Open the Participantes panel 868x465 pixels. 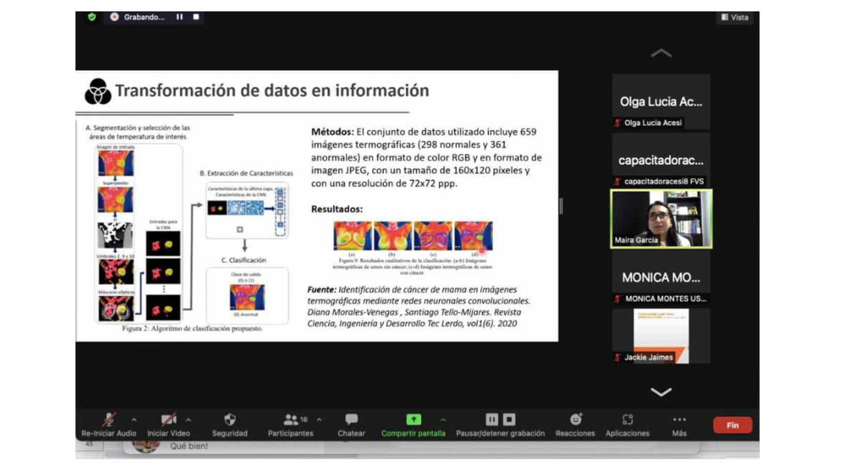point(291,420)
